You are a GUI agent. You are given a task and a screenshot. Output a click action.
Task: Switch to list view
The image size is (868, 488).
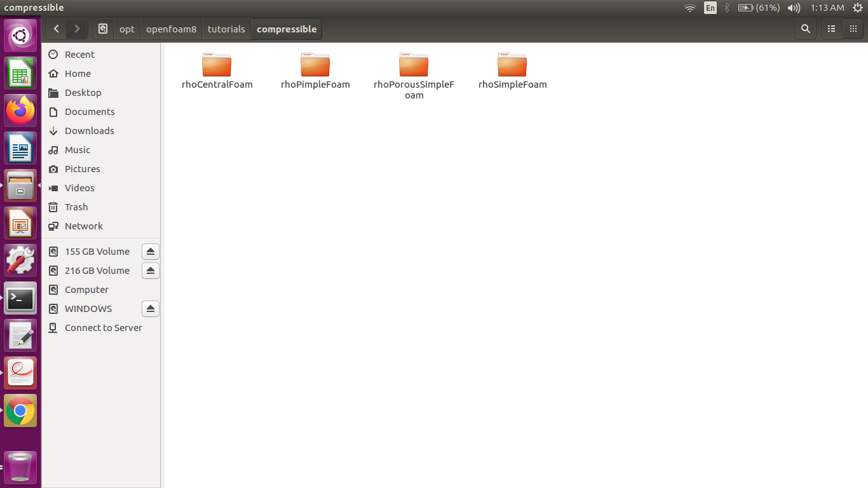click(831, 29)
